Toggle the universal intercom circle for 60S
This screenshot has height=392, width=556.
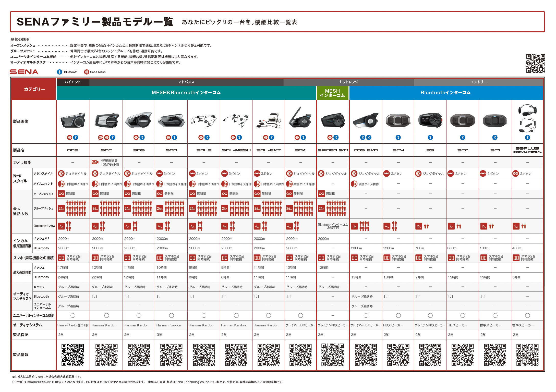[73, 315]
